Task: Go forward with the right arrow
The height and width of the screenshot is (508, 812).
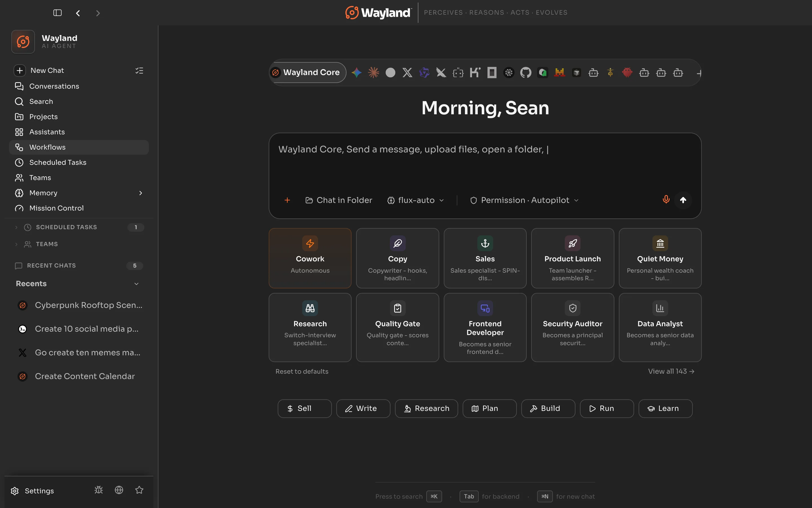Action: click(x=98, y=13)
